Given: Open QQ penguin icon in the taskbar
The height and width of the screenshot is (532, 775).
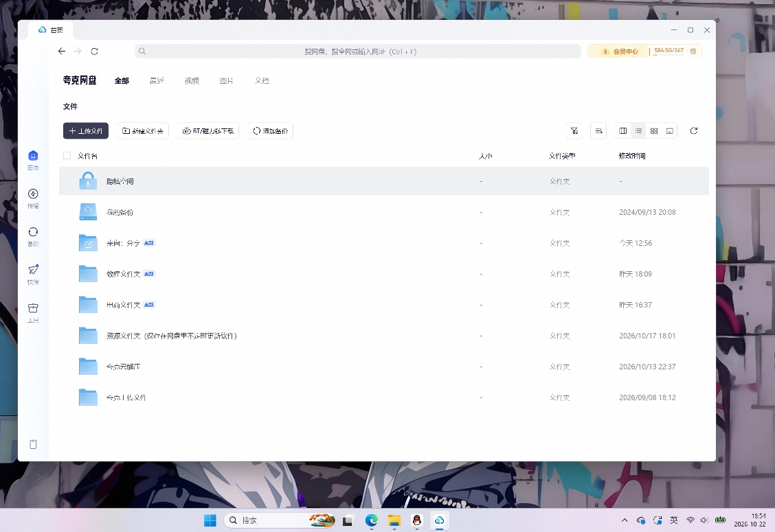Looking at the screenshot, I should 416,520.
